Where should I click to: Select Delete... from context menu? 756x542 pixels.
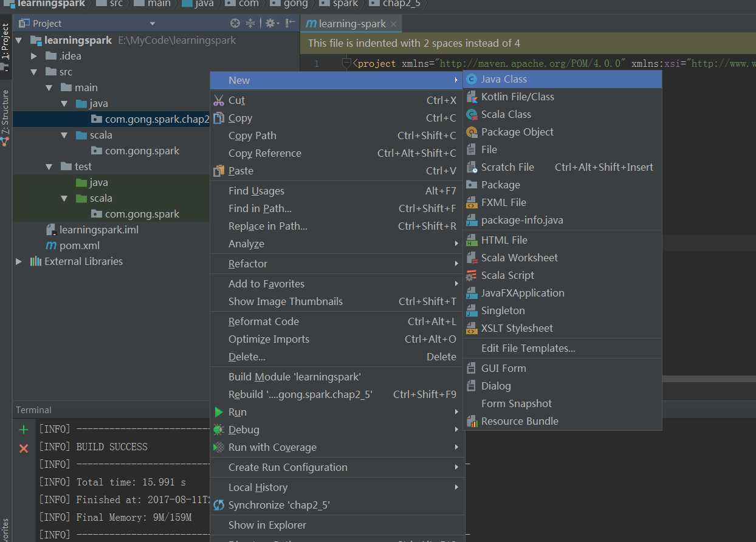pos(337,357)
